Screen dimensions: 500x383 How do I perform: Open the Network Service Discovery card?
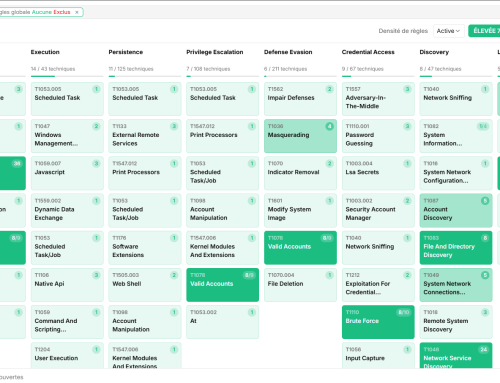(456, 355)
